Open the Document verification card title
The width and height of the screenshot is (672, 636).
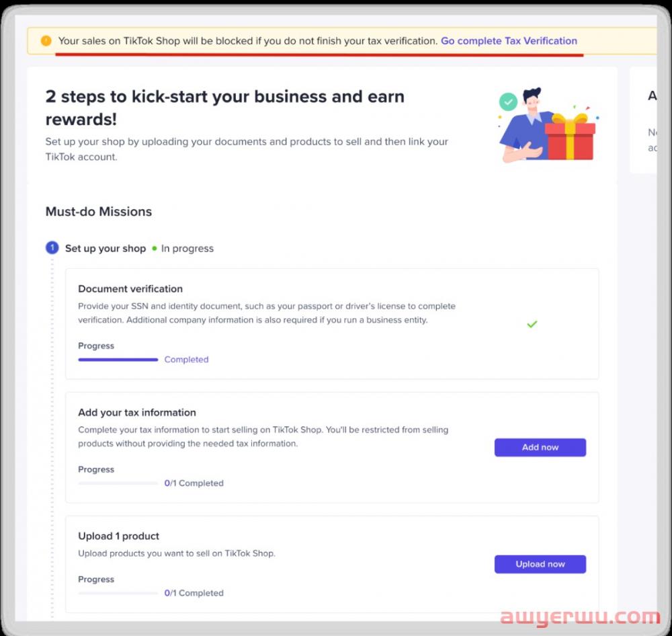[130, 289]
